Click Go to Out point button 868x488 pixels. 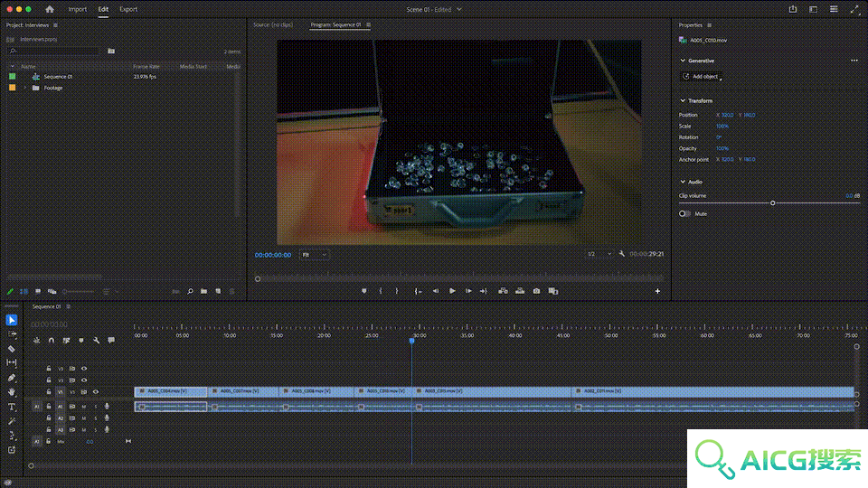483,291
